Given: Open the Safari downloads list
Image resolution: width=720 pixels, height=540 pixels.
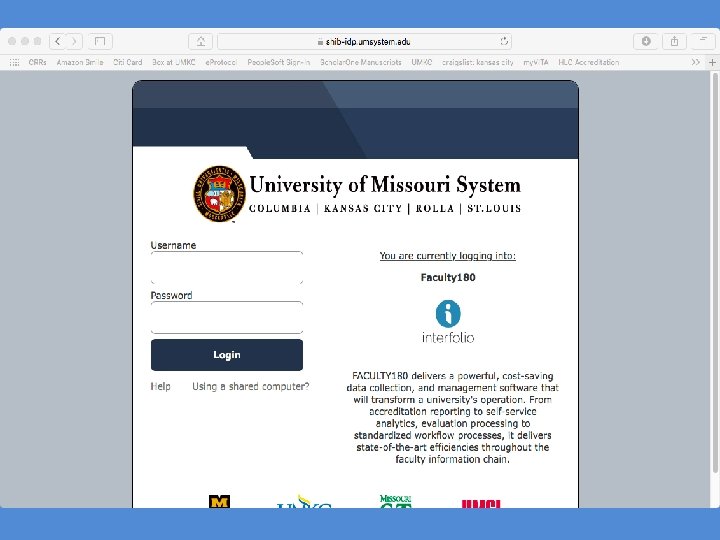Looking at the screenshot, I should [x=646, y=41].
